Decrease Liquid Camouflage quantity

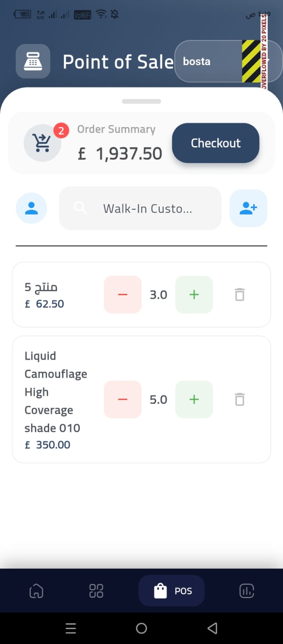tap(123, 399)
